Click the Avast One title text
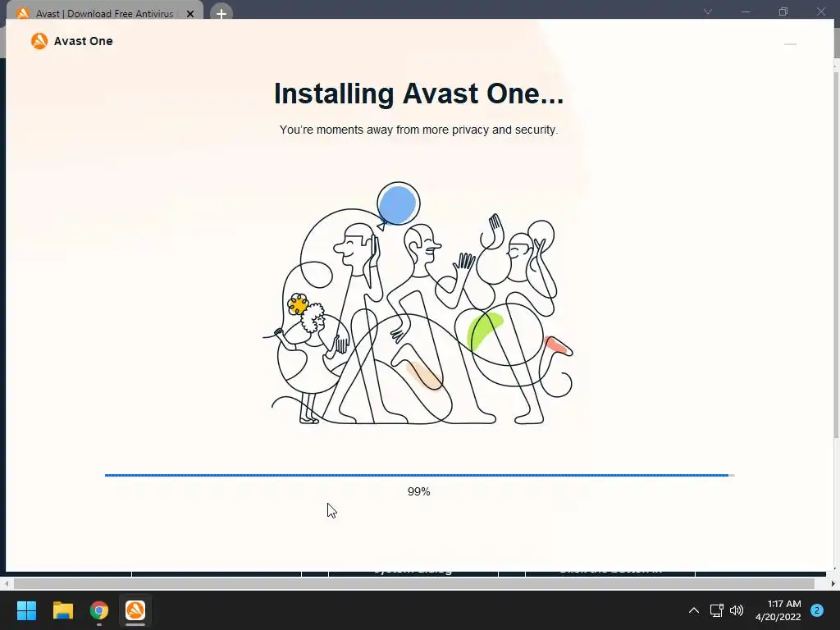The height and width of the screenshot is (630, 840). click(x=83, y=41)
